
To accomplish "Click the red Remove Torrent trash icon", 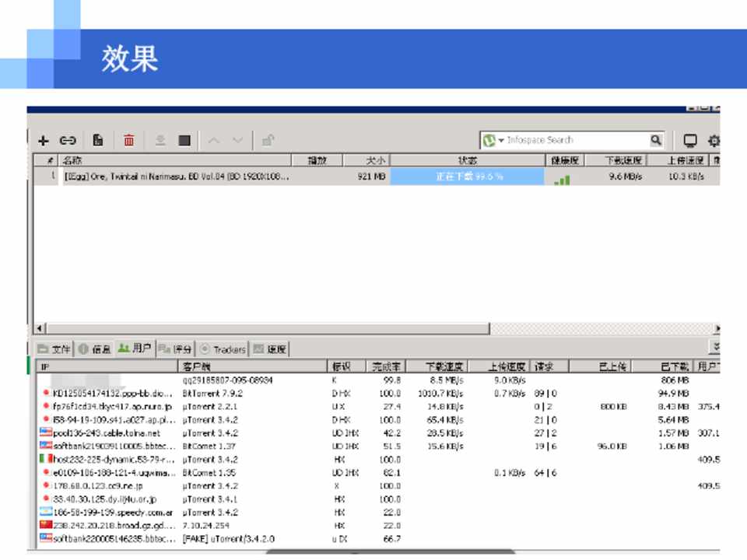I will tap(129, 141).
